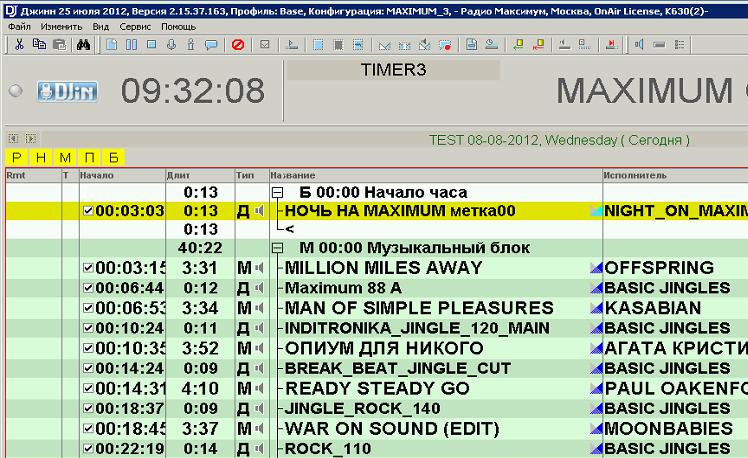The height and width of the screenshot is (458, 748).
Task: Collapse the 'М 00:00 Музыкальный блок' block
Action: tap(278, 248)
